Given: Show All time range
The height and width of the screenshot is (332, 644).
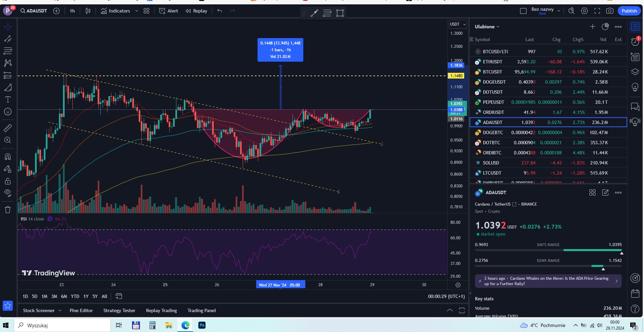Looking at the screenshot, I should (x=104, y=296).
